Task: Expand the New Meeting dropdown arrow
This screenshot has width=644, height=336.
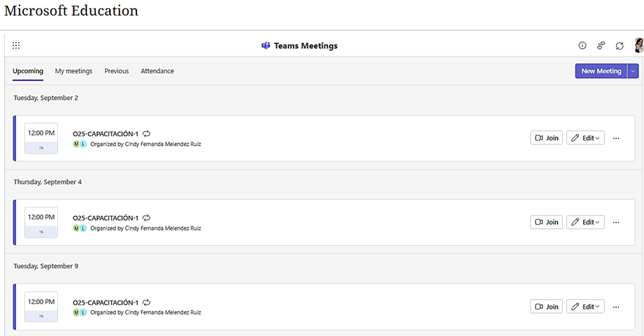Action: tap(633, 71)
